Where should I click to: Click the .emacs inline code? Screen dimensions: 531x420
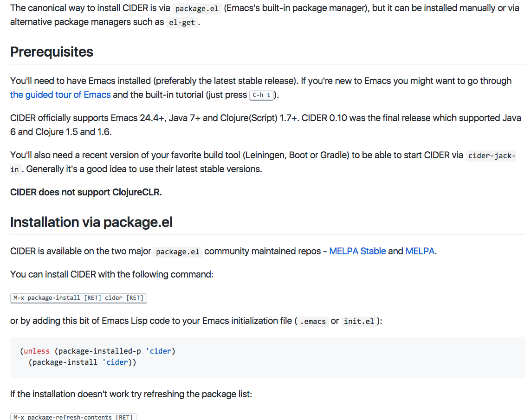click(312, 321)
